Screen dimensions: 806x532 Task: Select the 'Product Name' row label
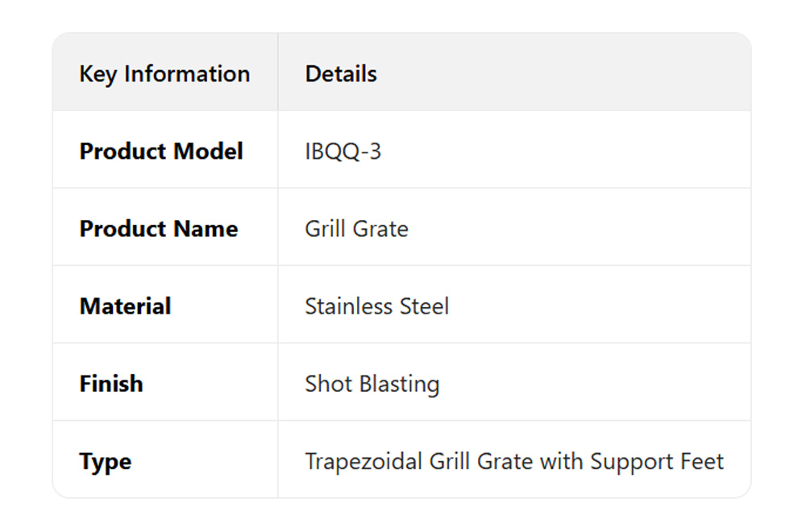(x=159, y=228)
